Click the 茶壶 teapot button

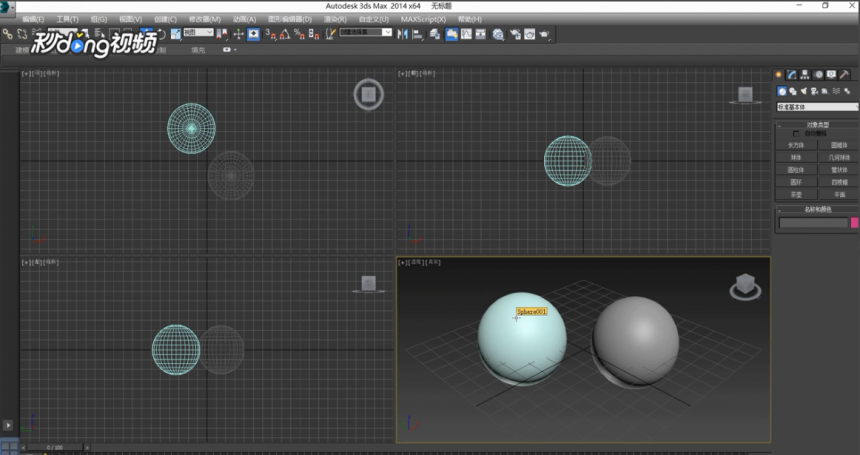tap(796, 195)
